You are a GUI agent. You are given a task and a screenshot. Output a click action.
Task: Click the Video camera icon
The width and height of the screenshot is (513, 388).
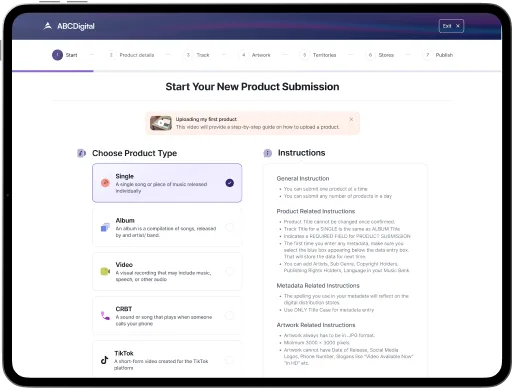pos(105,271)
